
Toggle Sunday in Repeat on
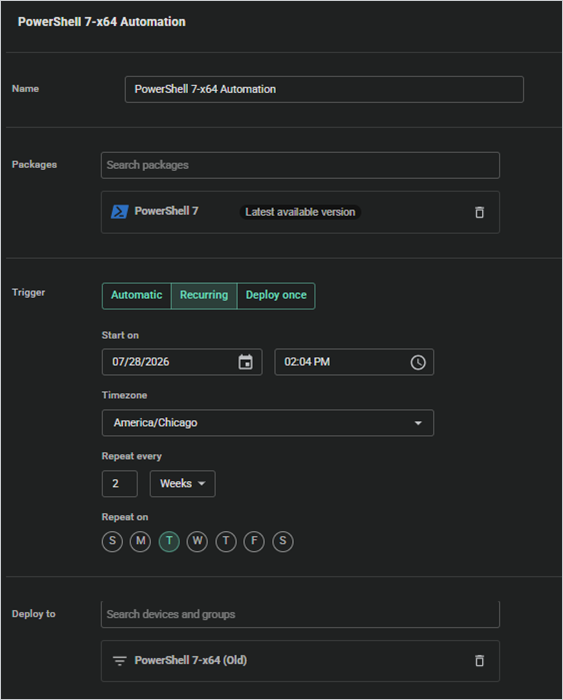tap(112, 542)
